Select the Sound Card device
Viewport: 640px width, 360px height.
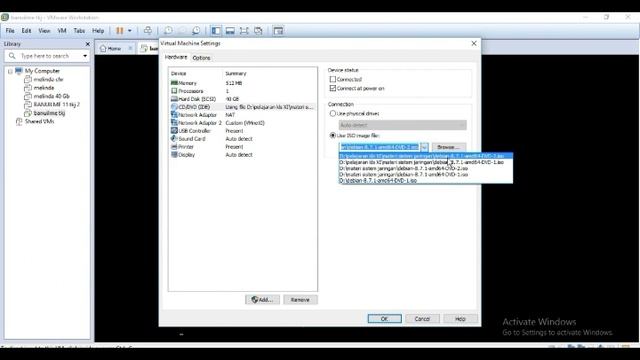[x=242, y=139]
